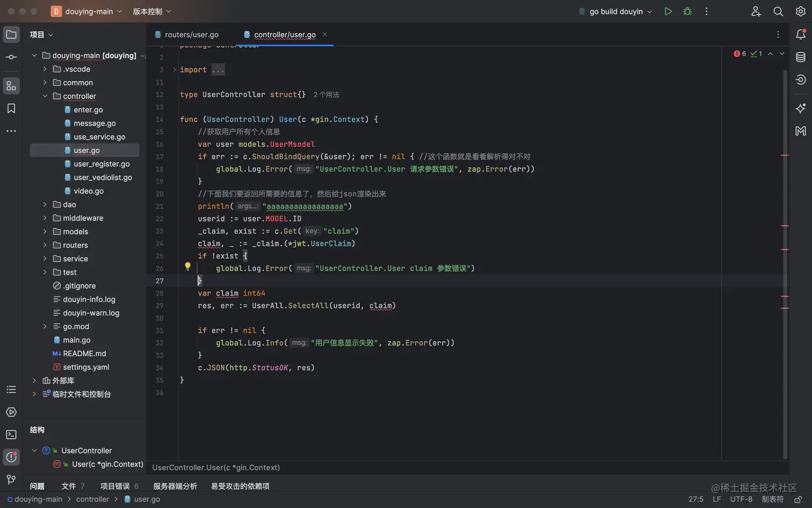
Task: Open more run actions menu
Action: coord(706,11)
